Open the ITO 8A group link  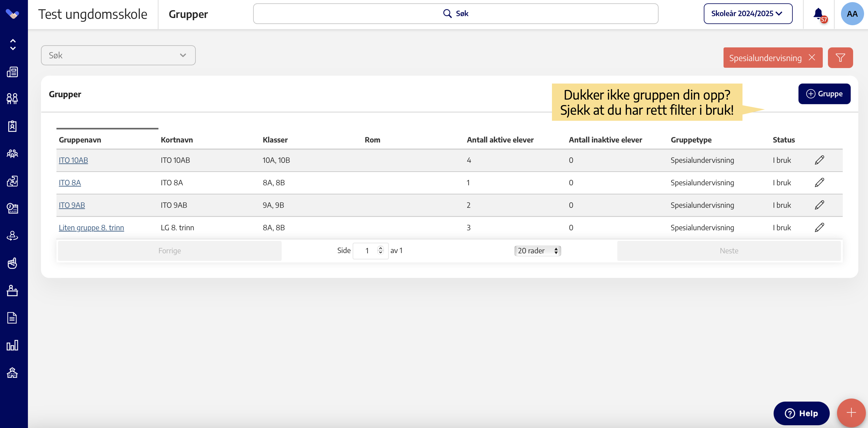click(x=70, y=183)
